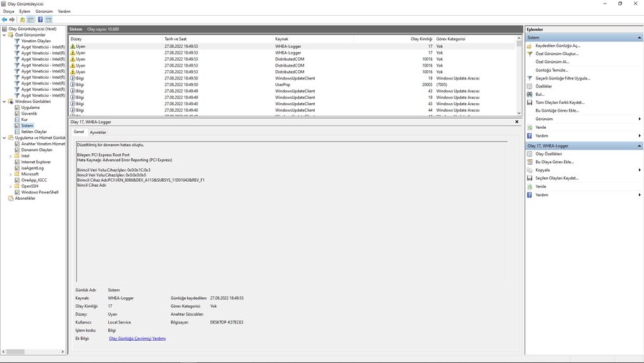Click the Bul binoculars icon
The image size is (644, 363).
pos(530,94)
